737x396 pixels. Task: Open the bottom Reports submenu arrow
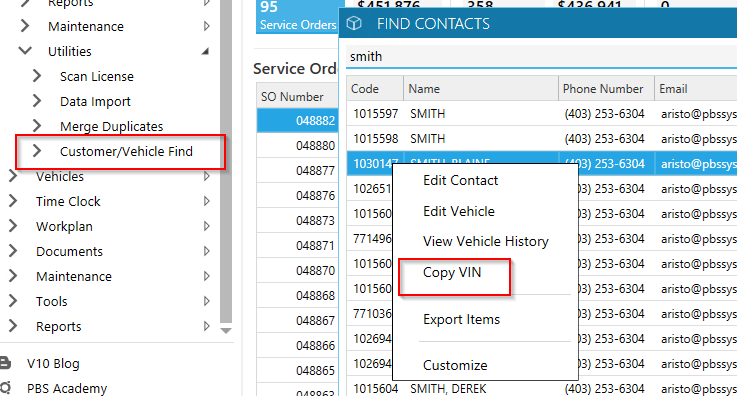click(x=206, y=326)
